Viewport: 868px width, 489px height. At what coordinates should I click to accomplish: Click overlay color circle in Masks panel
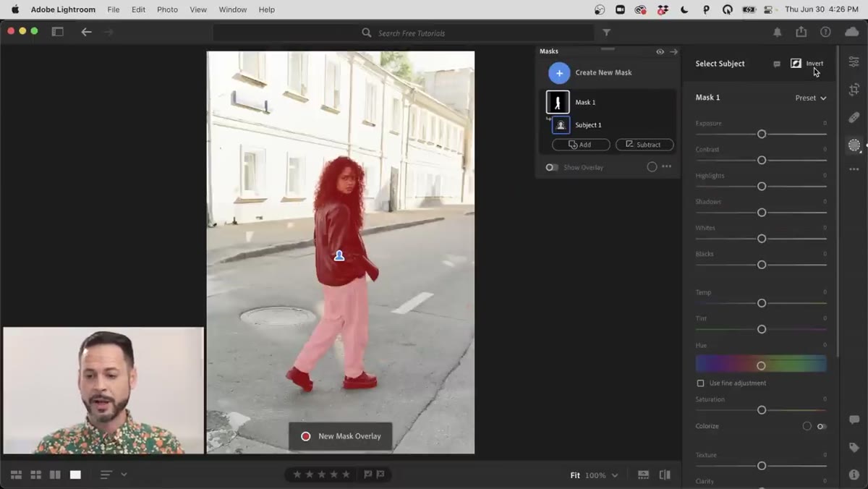pyautogui.click(x=652, y=166)
